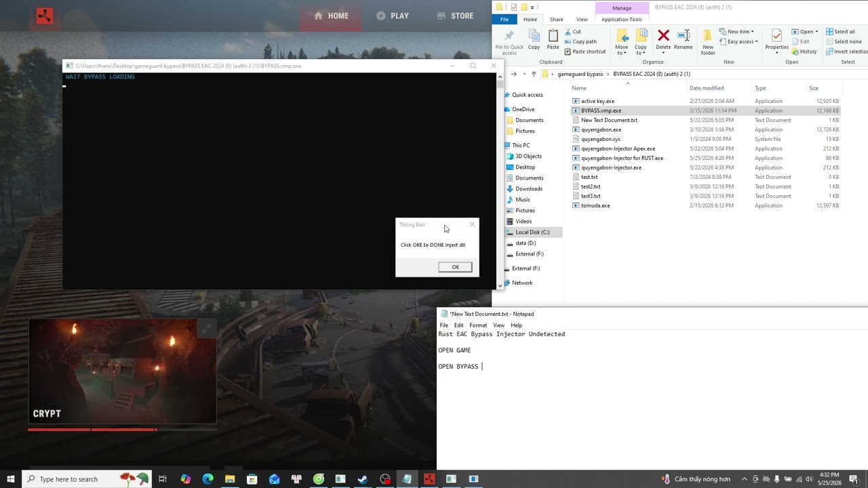Image resolution: width=868 pixels, height=488 pixels.
Task: Click STORE in the Rust launcher
Action: click(x=455, y=16)
